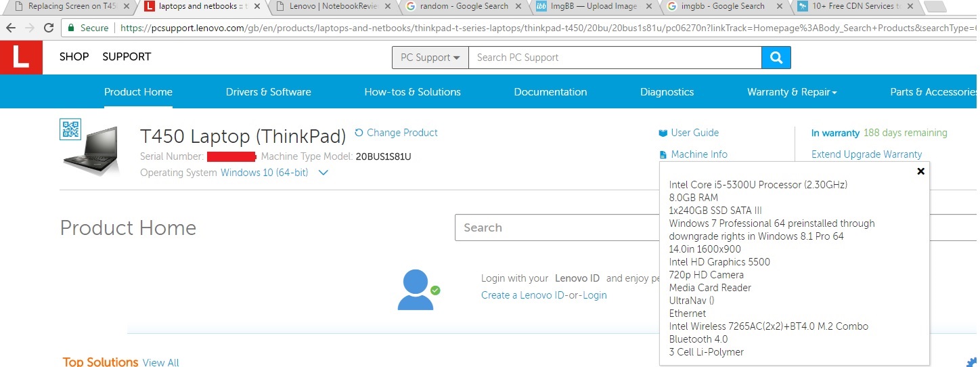Click the Lenovo red logo icon

point(21,57)
